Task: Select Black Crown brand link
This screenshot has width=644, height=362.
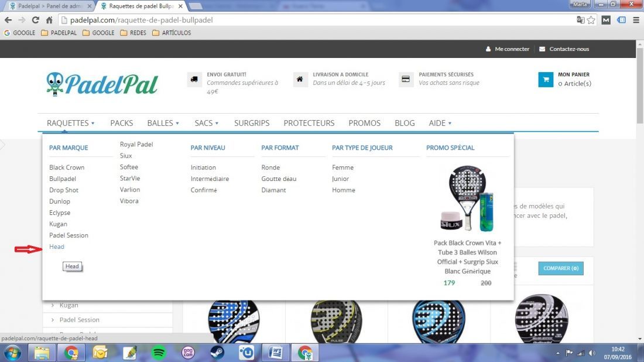Action: point(67,168)
